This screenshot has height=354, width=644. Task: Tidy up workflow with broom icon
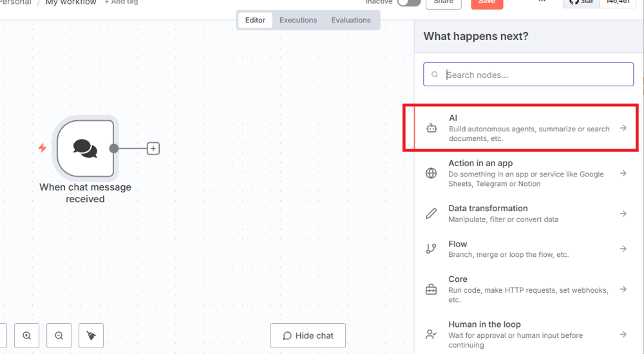91,335
